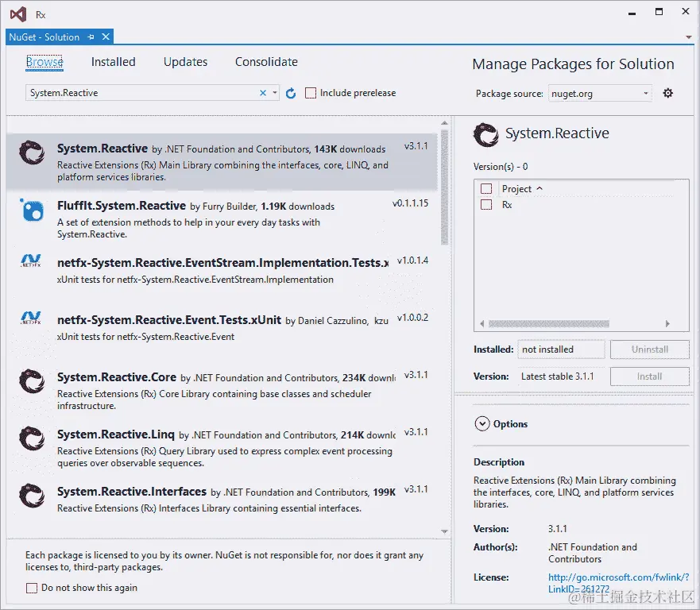This screenshot has height=610, width=700.
Task: Switch to the Updates tab
Action: click(x=185, y=62)
